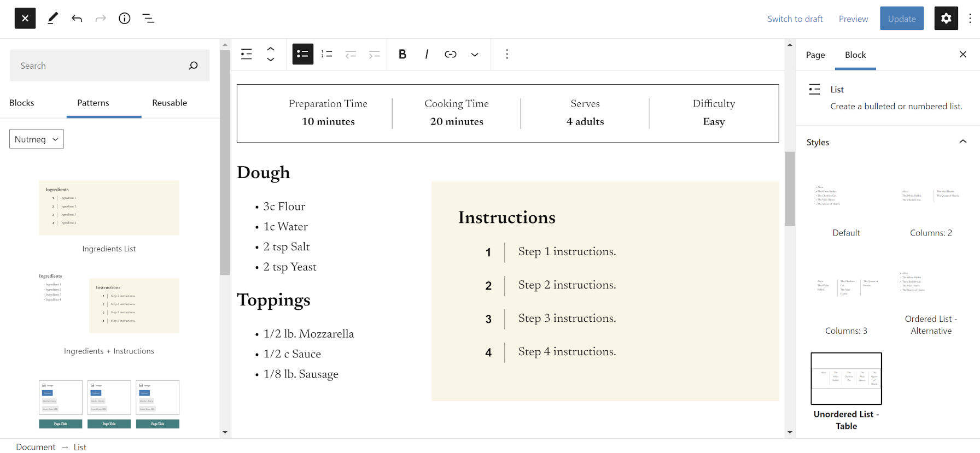Apply Italic formatting icon

[x=427, y=54]
